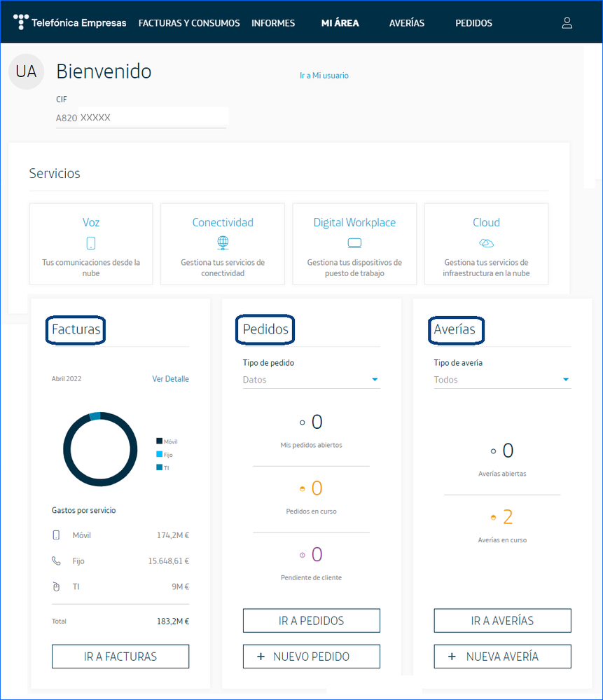Viewport: 603px width, 700px height.
Task: Click the Móvil phone icon in expenses
Action: (57, 535)
